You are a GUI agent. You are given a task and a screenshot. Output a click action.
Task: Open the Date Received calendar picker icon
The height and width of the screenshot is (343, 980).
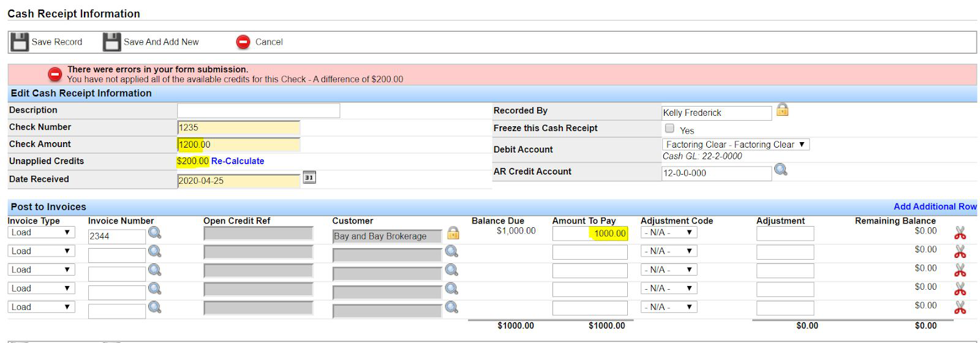(x=309, y=178)
